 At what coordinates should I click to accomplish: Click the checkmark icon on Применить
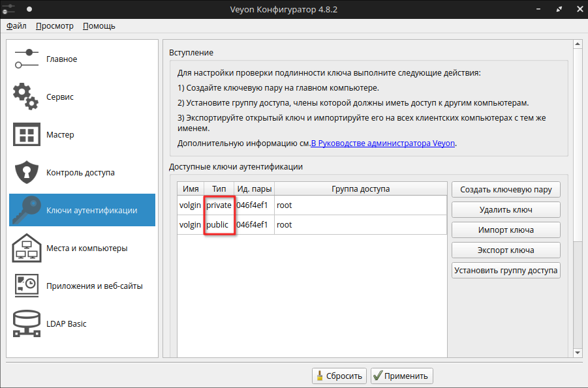click(x=378, y=376)
